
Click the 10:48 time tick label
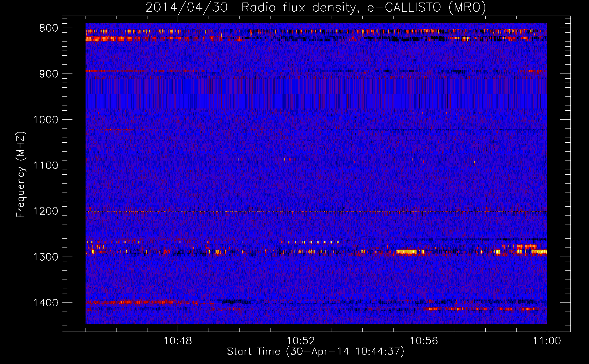click(178, 341)
